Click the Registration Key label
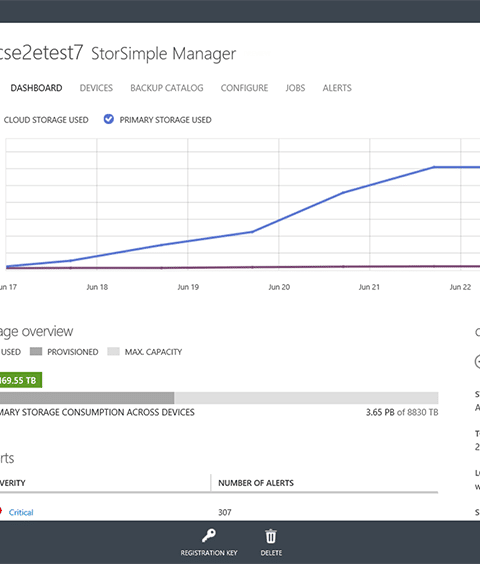The height and width of the screenshot is (564, 480). (x=209, y=553)
